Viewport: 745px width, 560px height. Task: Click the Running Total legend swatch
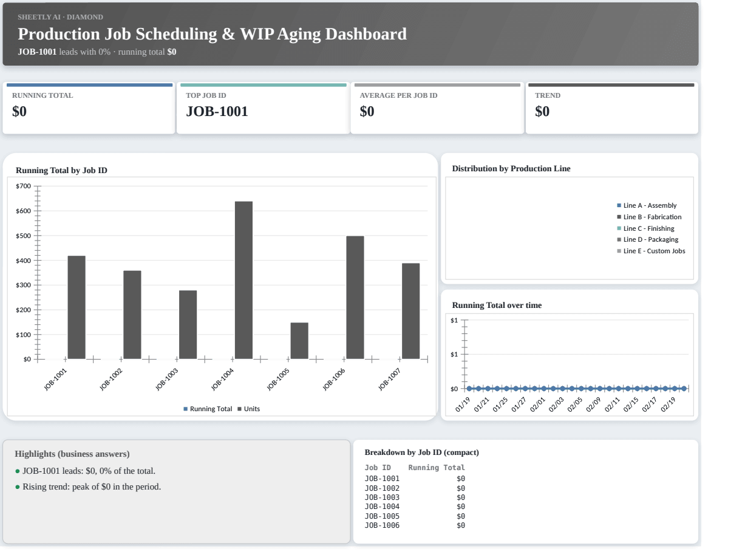[x=186, y=409]
